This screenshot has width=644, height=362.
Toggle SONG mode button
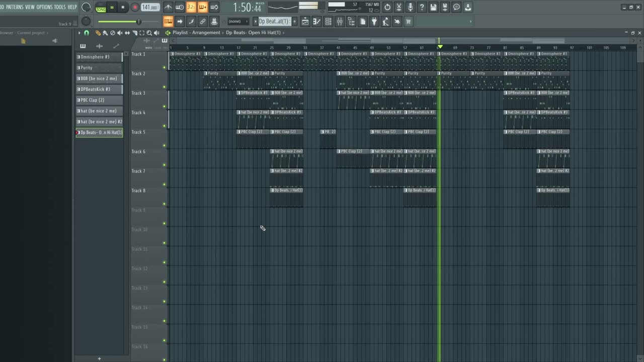tap(101, 8)
